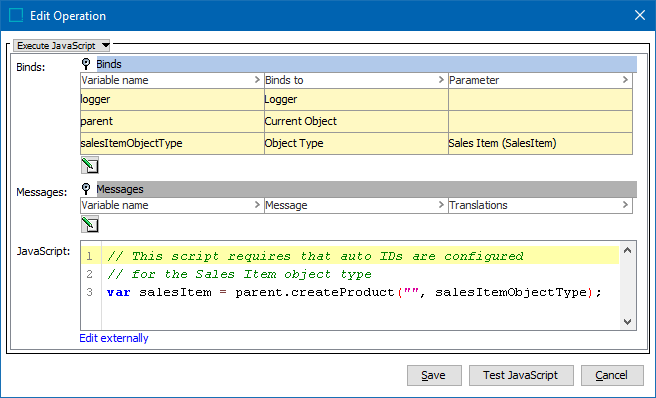The width and height of the screenshot is (656, 398).
Task: Save the operation with Save button
Action: tap(434, 375)
